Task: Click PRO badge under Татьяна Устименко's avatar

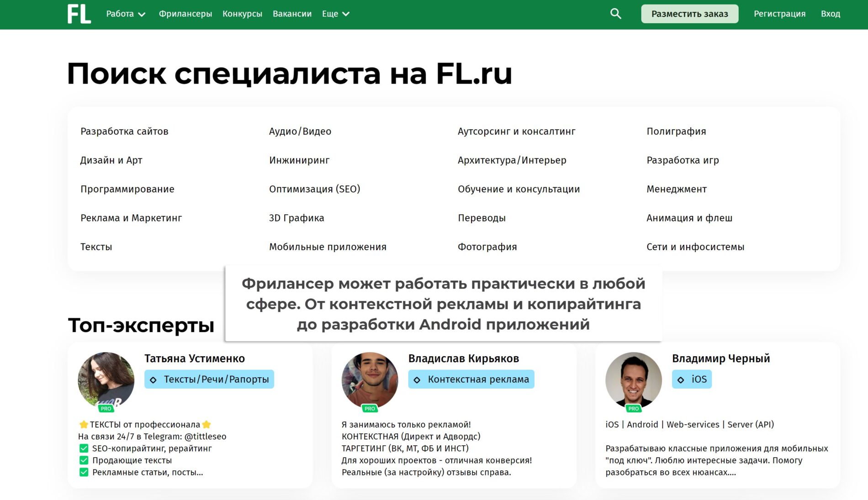Action: 106,409
